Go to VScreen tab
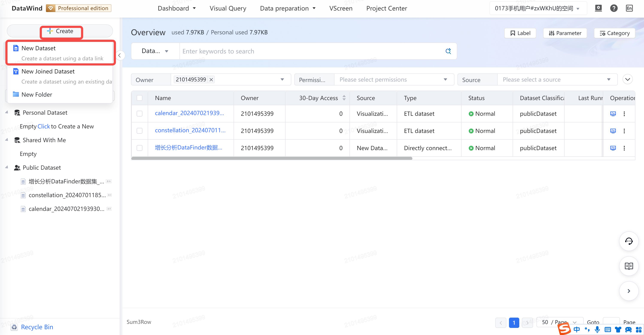Viewport: 644px width, 335px height. (341, 8)
